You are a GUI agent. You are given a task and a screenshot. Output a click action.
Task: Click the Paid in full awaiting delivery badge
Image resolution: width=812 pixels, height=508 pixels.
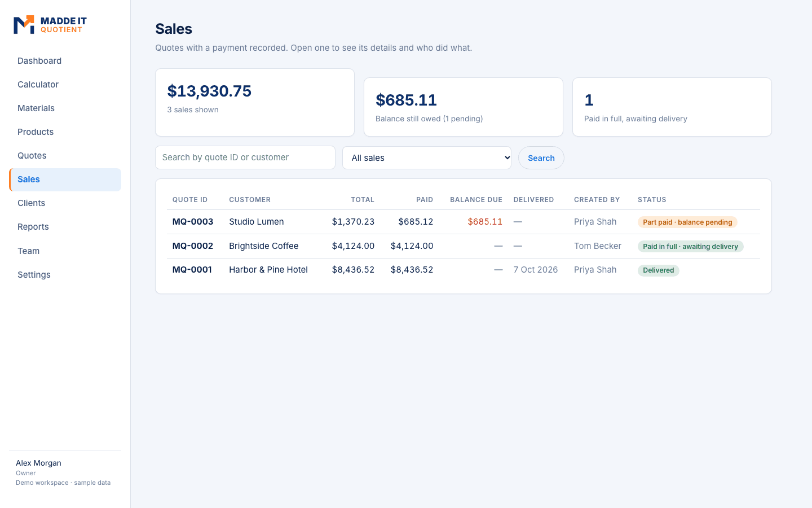pyautogui.click(x=691, y=247)
